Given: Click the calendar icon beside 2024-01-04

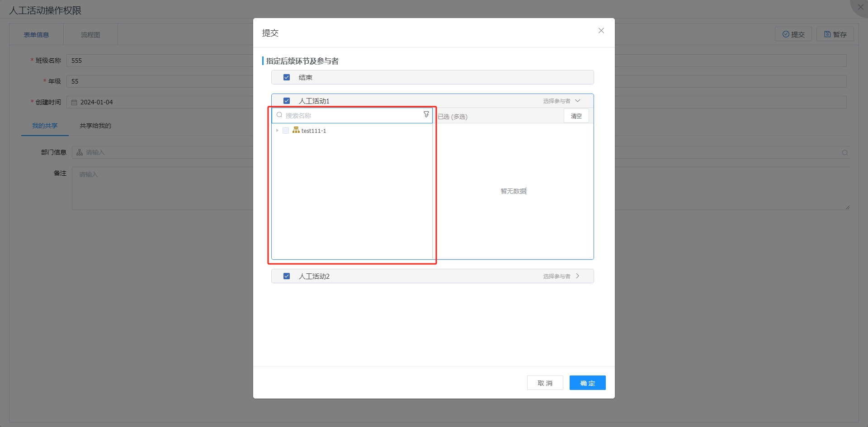Looking at the screenshot, I should point(74,103).
